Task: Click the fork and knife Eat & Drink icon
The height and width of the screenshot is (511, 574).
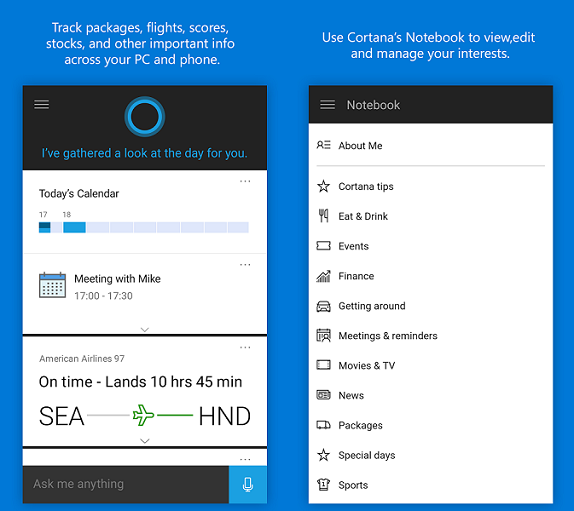Action: pyautogui.click(x=323, y=216)
